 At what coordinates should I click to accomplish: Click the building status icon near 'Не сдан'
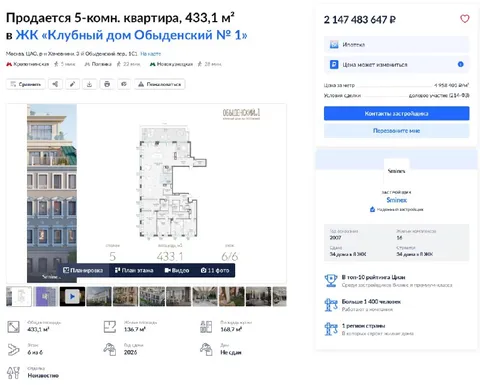pos(206,349)
